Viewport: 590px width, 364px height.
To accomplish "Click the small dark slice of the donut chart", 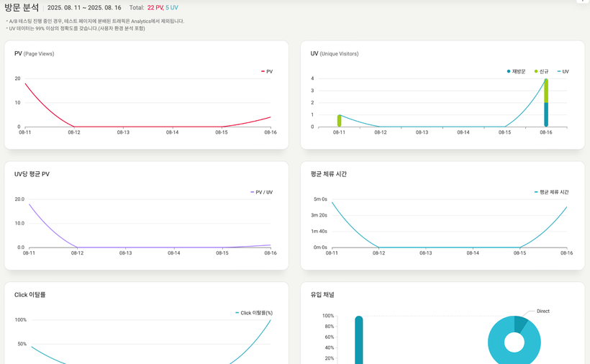I will tap(521, 324).
